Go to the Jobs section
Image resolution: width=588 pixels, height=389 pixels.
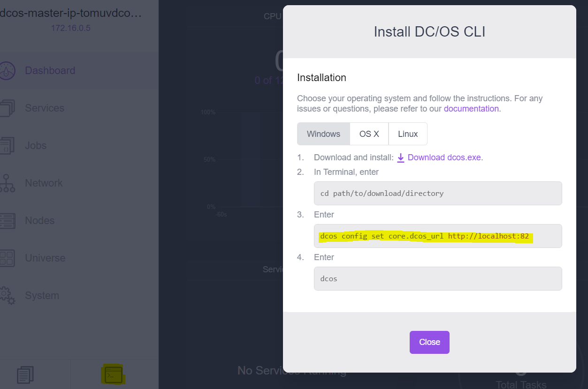(36, 146)
